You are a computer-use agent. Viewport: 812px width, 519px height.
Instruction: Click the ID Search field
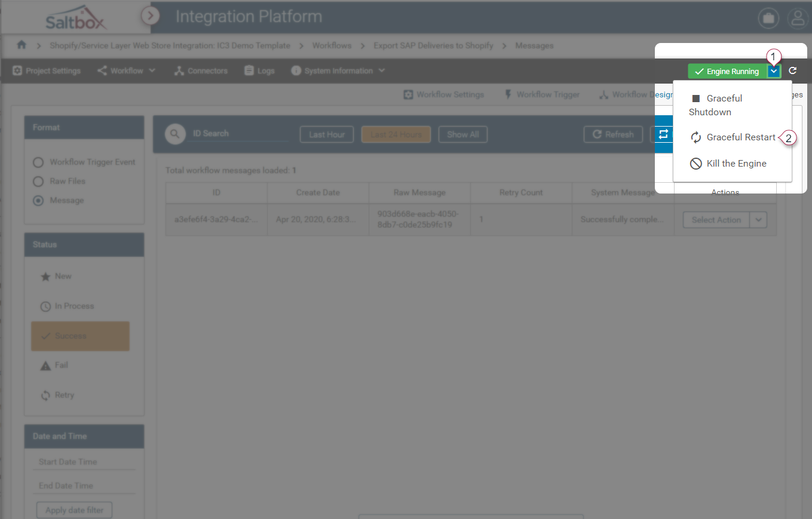pos(240,134)
